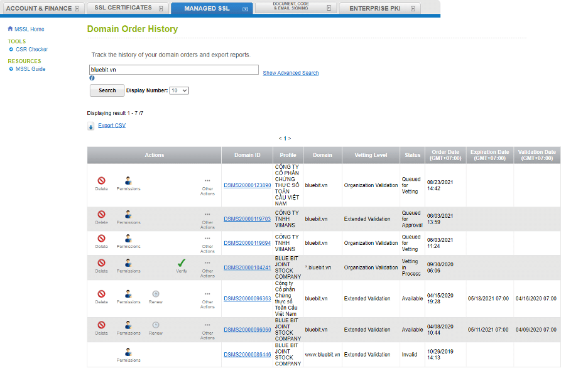The height and width of the screenshot is (373, 588).
Task: Click the domain search input field
Action: 174,70
